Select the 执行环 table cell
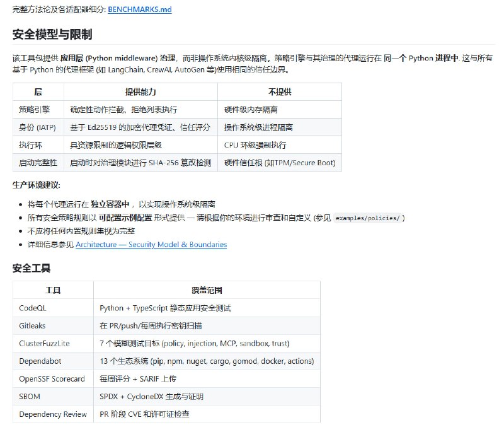The image size is (504, 432). [x=38, y=145]
